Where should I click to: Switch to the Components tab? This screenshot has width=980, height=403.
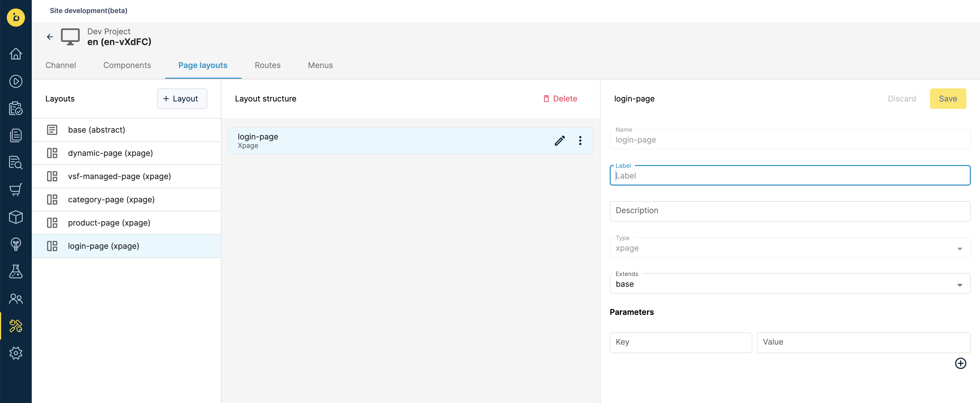click(x=127, y=65)
